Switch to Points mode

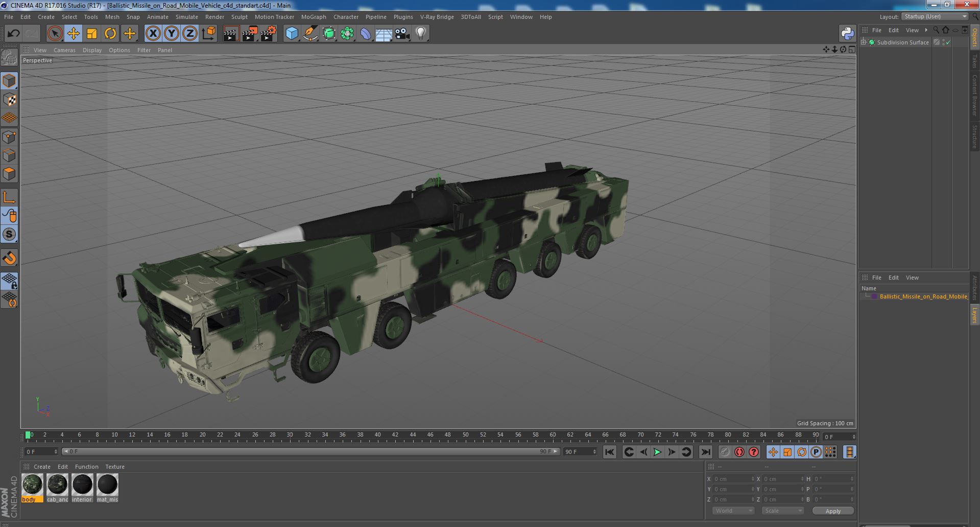pyautogui.click(x=9, y=137)
